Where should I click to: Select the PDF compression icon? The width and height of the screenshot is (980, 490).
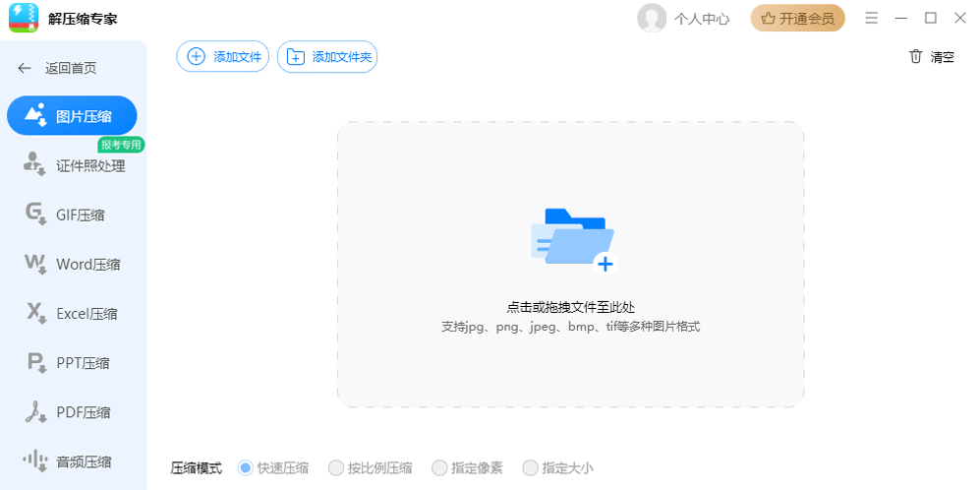pyautogui.click(x=35, y=412)
